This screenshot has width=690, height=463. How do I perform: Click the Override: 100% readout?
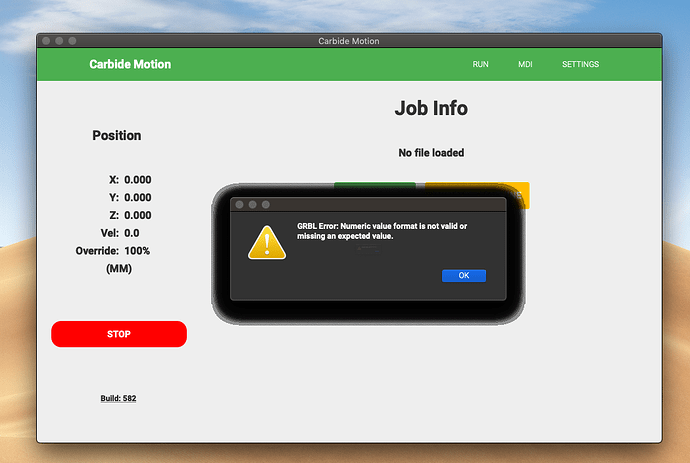point(113,251)
